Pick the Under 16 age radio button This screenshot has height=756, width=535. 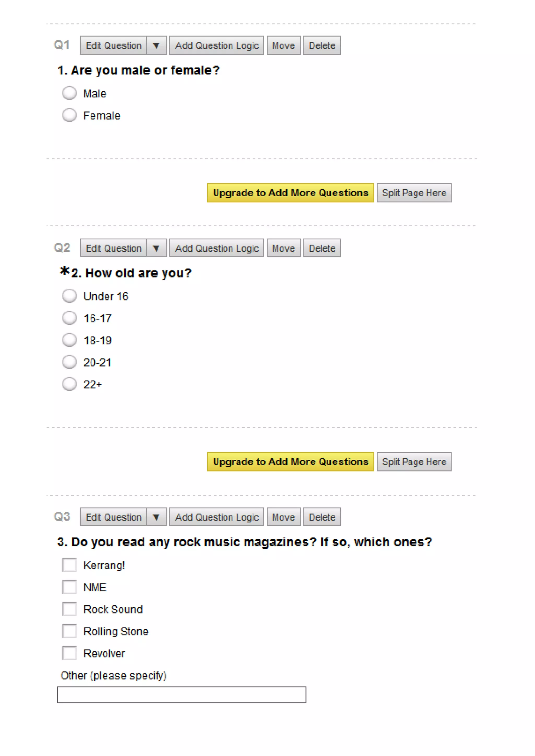pos(69,296)
